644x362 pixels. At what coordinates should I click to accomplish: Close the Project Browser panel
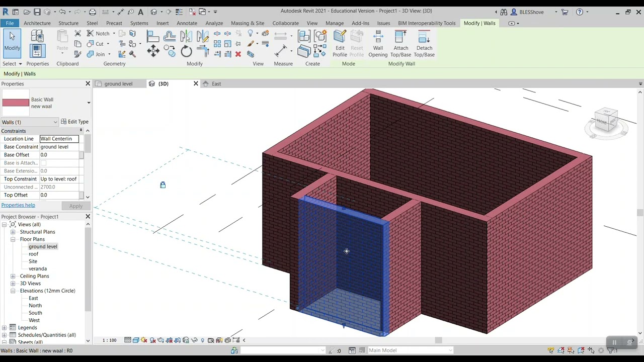pyautogui.click(x=88, y=217)
